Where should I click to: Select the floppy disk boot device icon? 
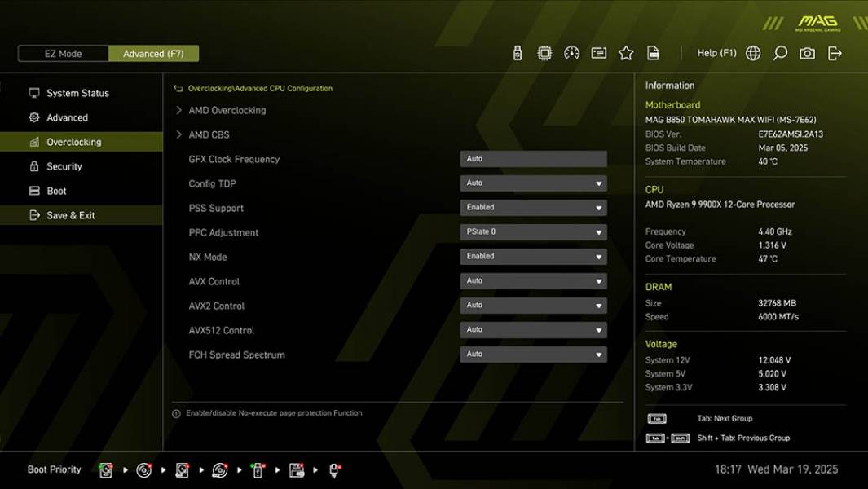(x=297, y=470)
